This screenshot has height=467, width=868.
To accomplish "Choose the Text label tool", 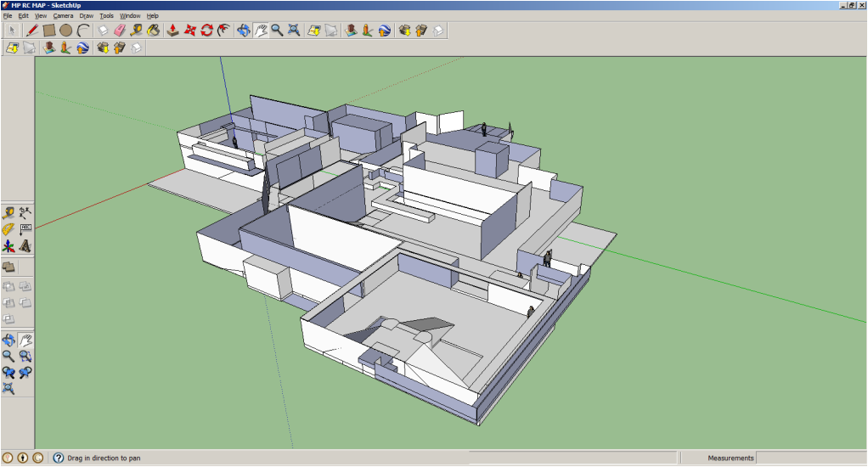I will click(25, 229).
